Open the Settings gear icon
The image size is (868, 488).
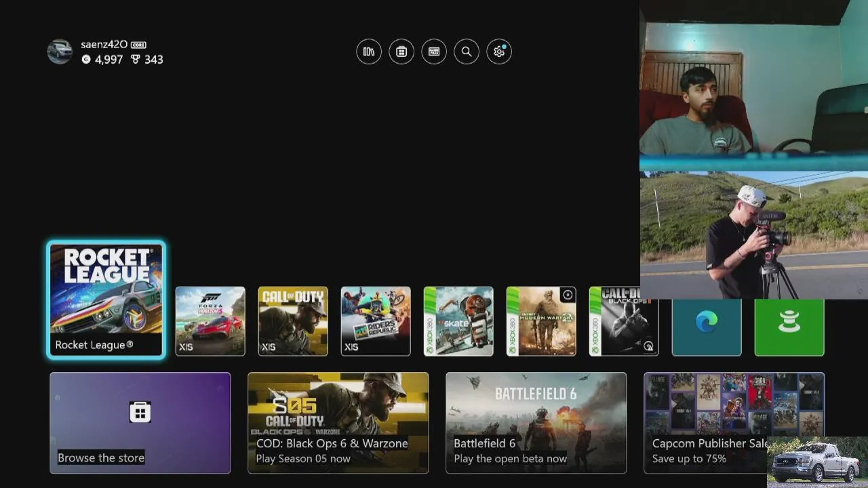pyautogui.click(x=499, y=52)
